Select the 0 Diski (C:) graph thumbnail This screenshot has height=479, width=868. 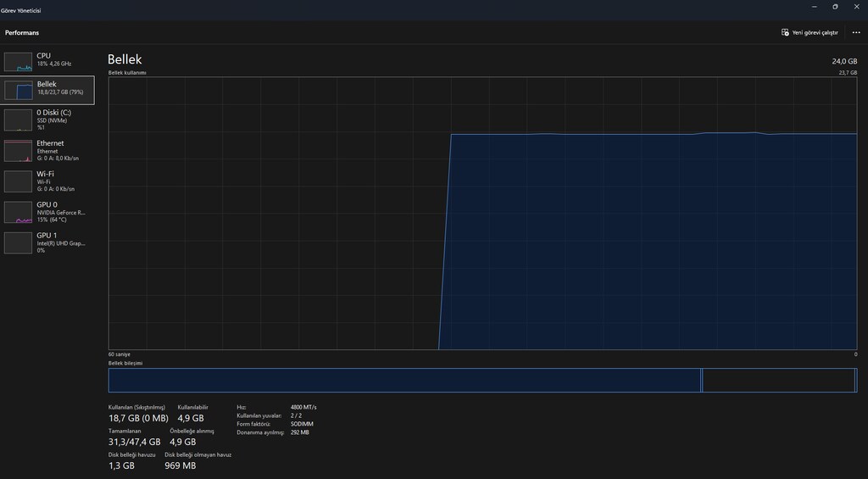[x=19, y=120]
